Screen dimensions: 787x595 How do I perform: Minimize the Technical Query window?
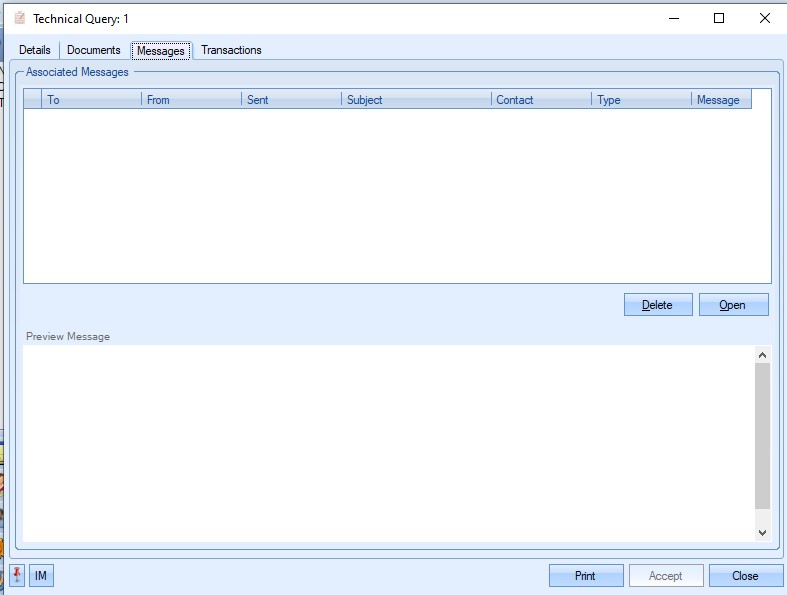click(x=674, y=19)
